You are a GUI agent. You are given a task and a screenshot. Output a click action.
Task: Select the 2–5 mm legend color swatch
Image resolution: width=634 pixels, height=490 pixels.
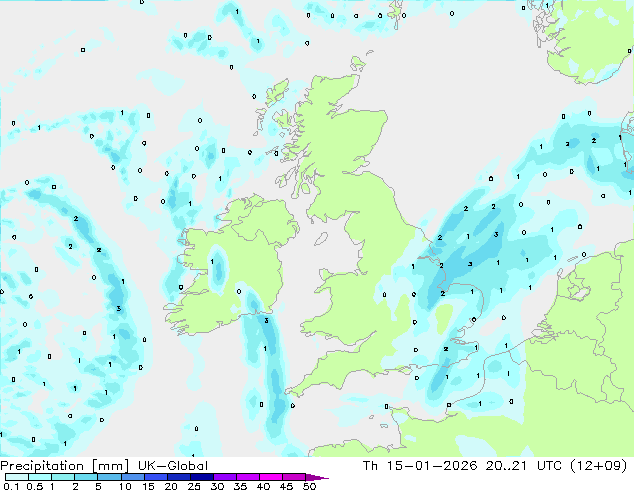(86, 477)
